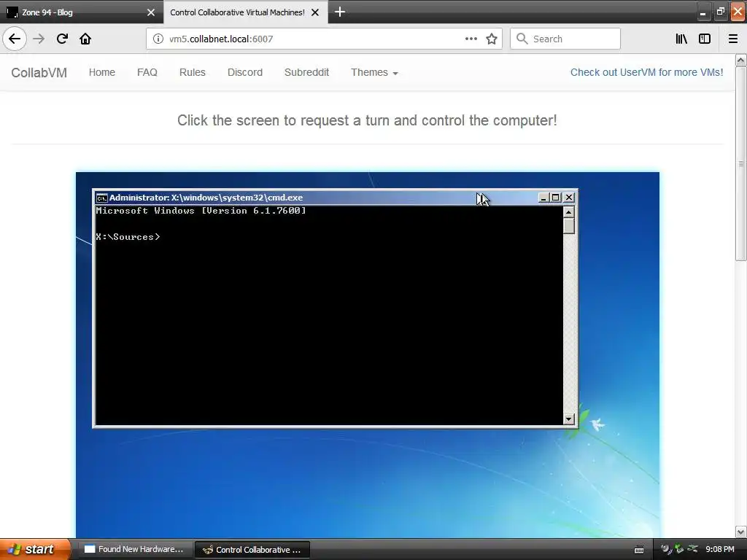747x560 pixels.
Task: Click cmd window scrollbar down arrow
Action: (568, 419)
